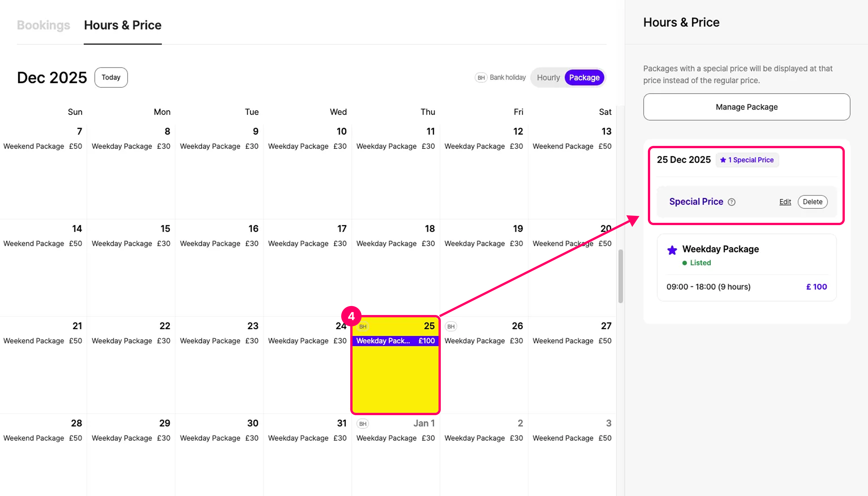868x496 pixels.
Task: Click the Today button
Action: 111,77
